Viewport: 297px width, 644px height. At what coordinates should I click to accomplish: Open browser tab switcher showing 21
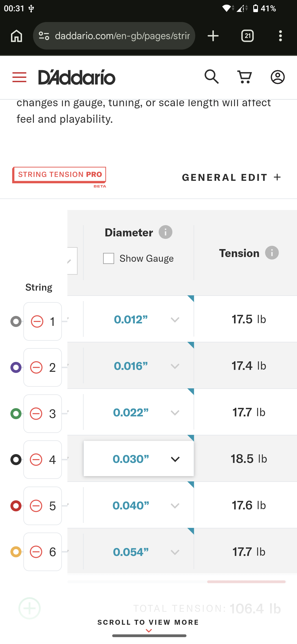[x=248, y=36]
